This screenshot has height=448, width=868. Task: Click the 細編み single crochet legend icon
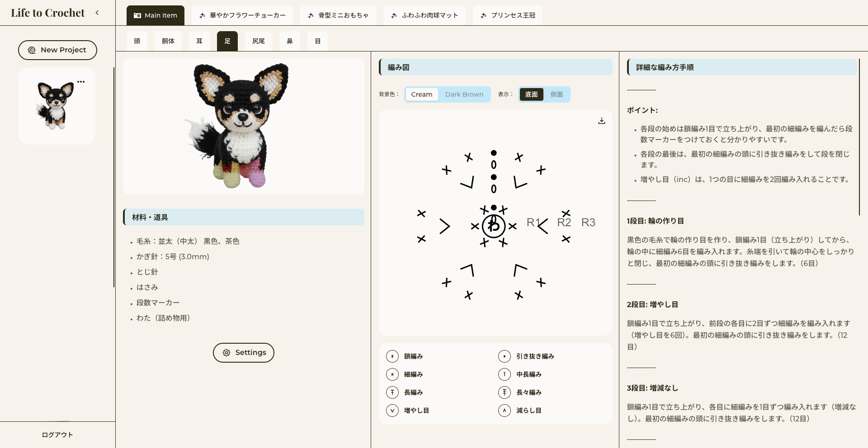(392, 374)
